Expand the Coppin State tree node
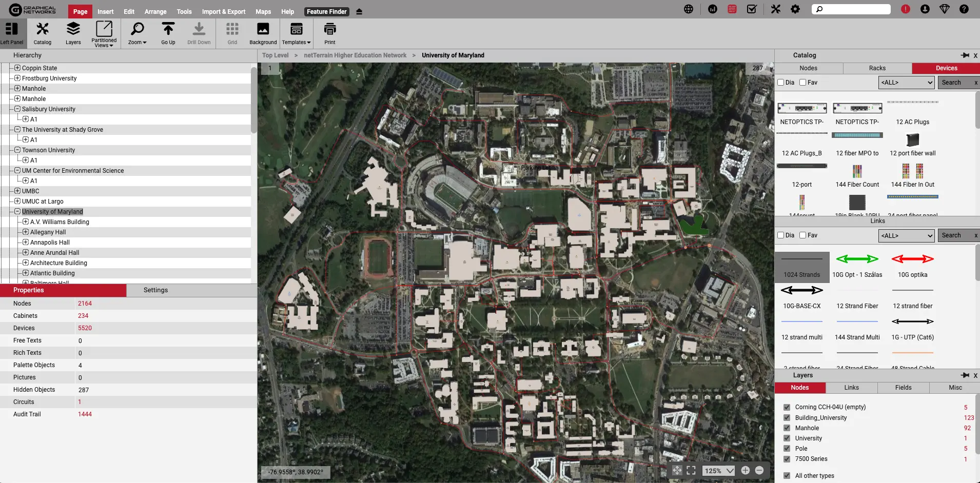 17,68
